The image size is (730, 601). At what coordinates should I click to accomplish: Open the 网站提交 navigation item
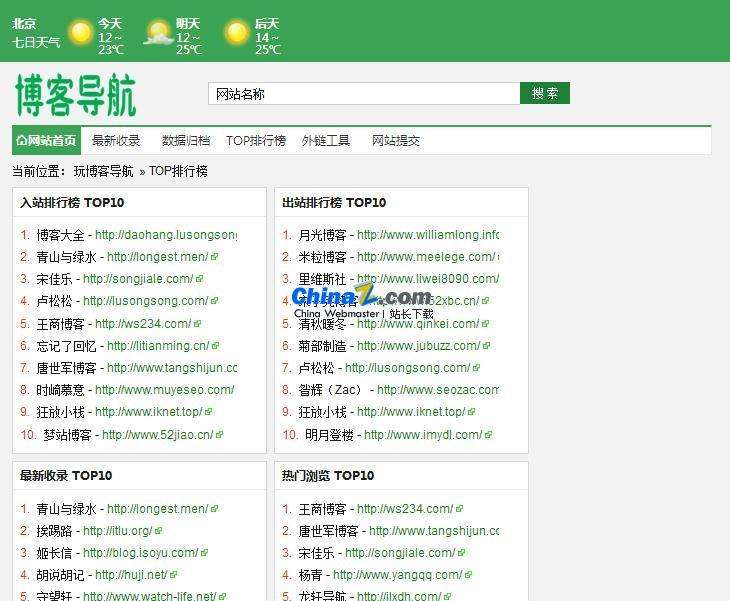396,141
